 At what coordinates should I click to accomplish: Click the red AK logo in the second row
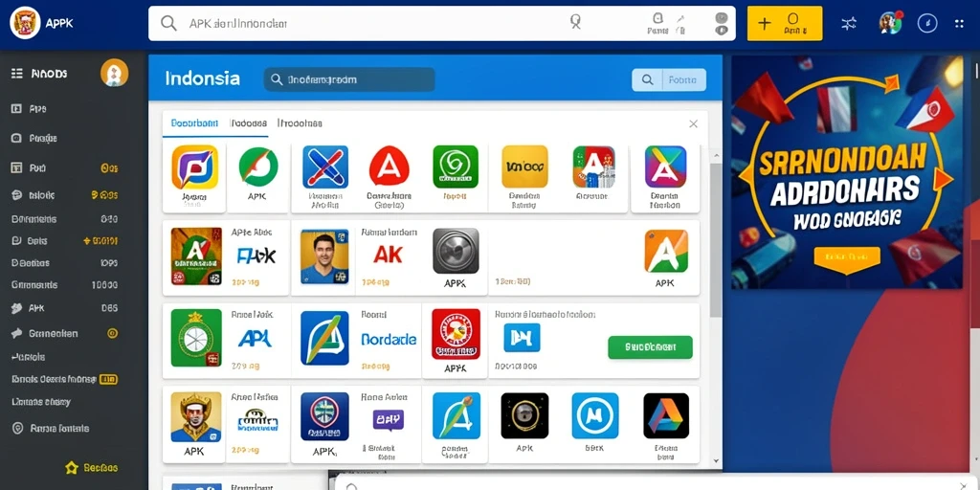[388, 254]
